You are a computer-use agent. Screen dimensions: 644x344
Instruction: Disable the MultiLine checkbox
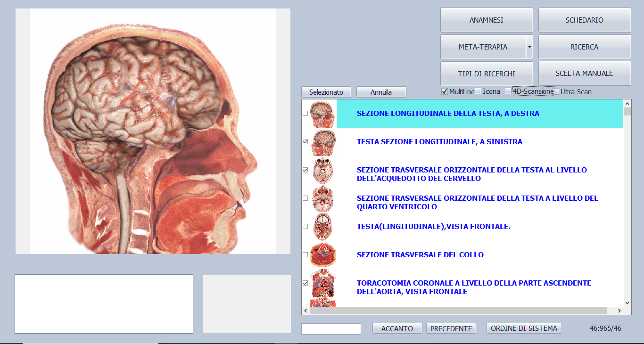(444, 91)
